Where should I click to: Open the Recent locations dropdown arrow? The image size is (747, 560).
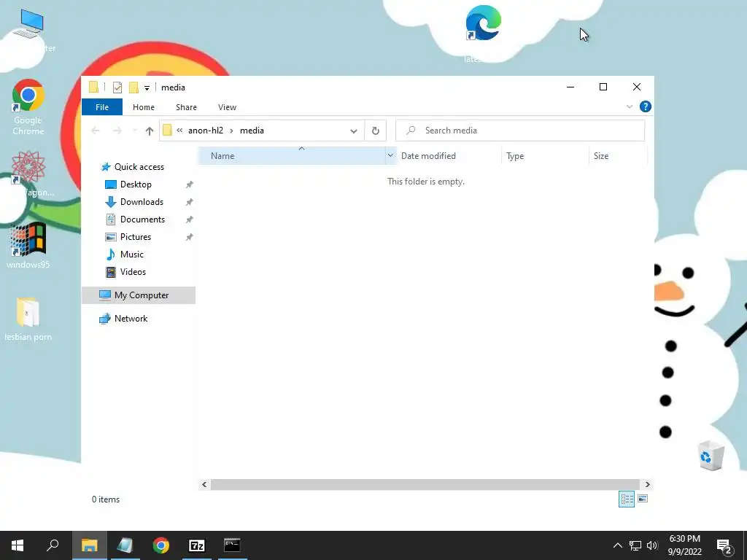coord(134,131)
